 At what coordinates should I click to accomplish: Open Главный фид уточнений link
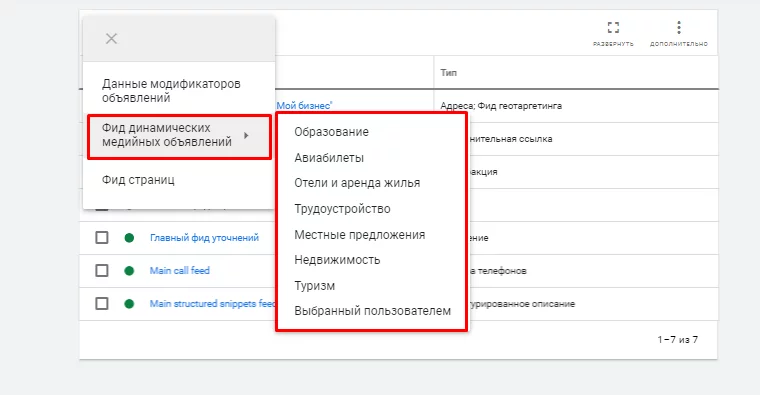205,237
